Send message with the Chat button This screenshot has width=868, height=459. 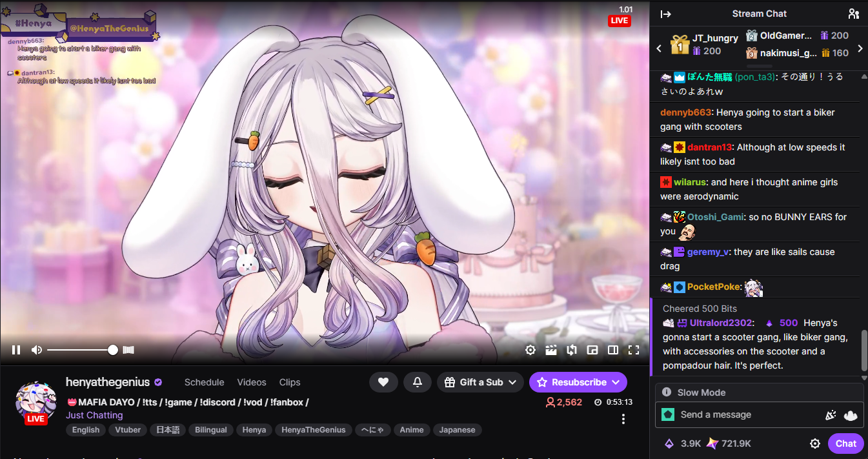tap(846, 444)
